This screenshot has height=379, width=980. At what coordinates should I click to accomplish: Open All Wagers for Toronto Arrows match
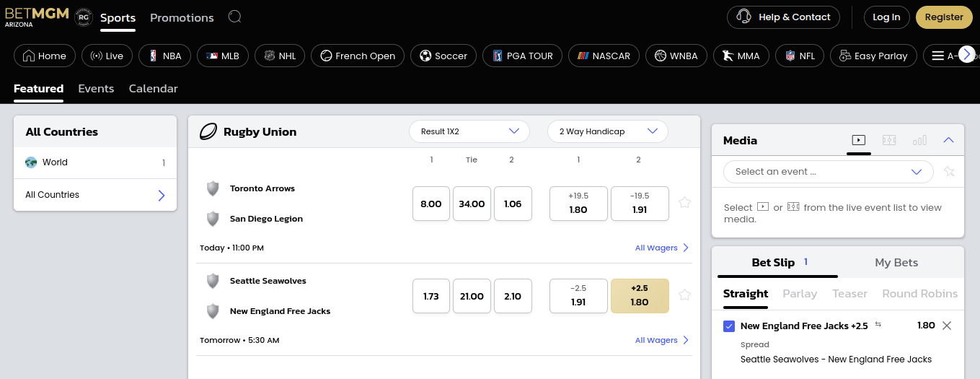pos(662,248)
